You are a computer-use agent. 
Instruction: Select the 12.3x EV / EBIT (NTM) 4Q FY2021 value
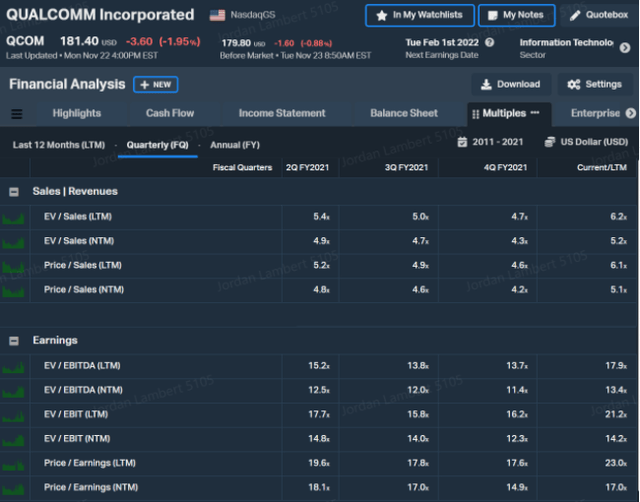(x=517, y=439)
